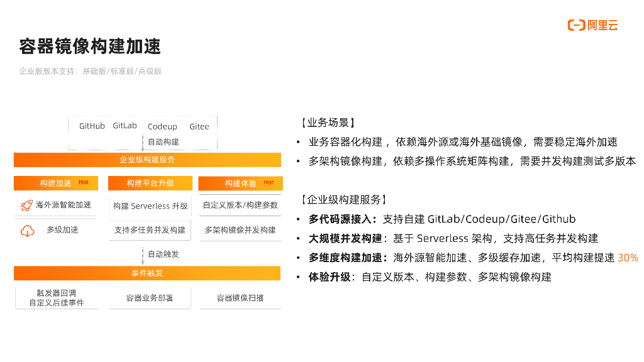
Task: Click the cloud download icon beside 多级加速
Action: click(x=28, y=231)
